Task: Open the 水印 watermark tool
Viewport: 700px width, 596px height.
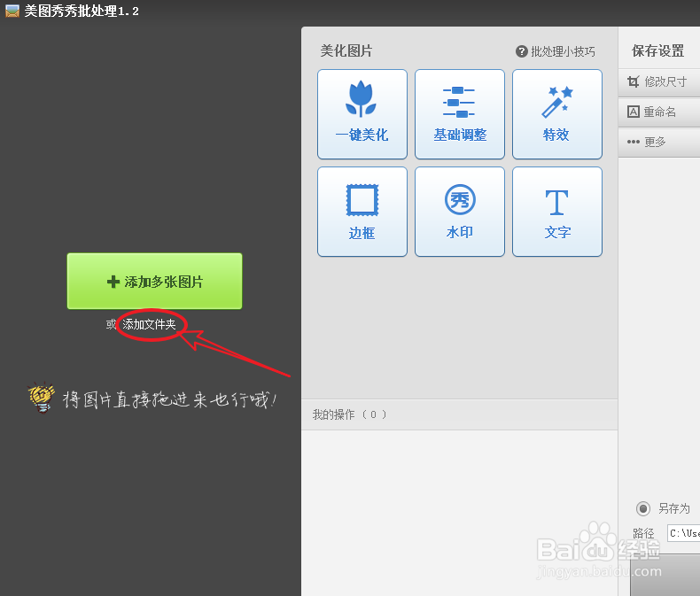Action: [459, 212]
